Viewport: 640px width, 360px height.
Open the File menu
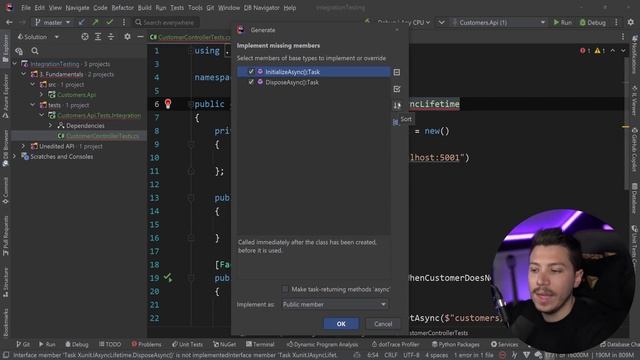click(26, 8)
